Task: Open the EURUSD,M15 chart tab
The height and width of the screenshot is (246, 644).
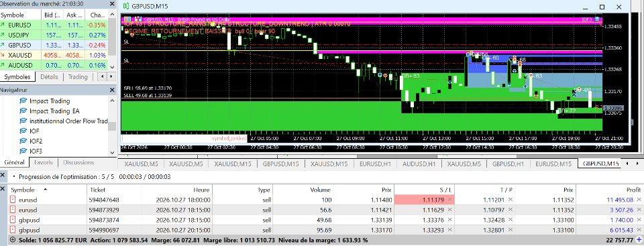Action: pyautogui.click(x=553, y=164)
